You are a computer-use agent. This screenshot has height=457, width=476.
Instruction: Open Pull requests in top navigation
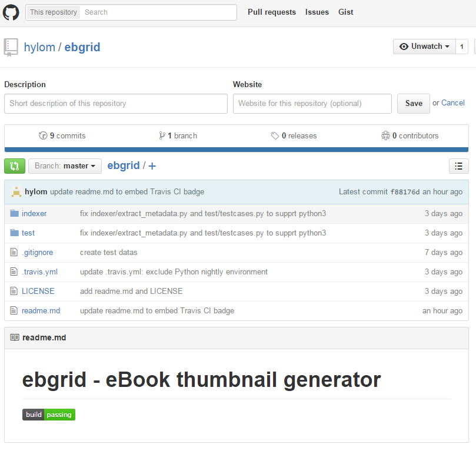click(272, 12)
